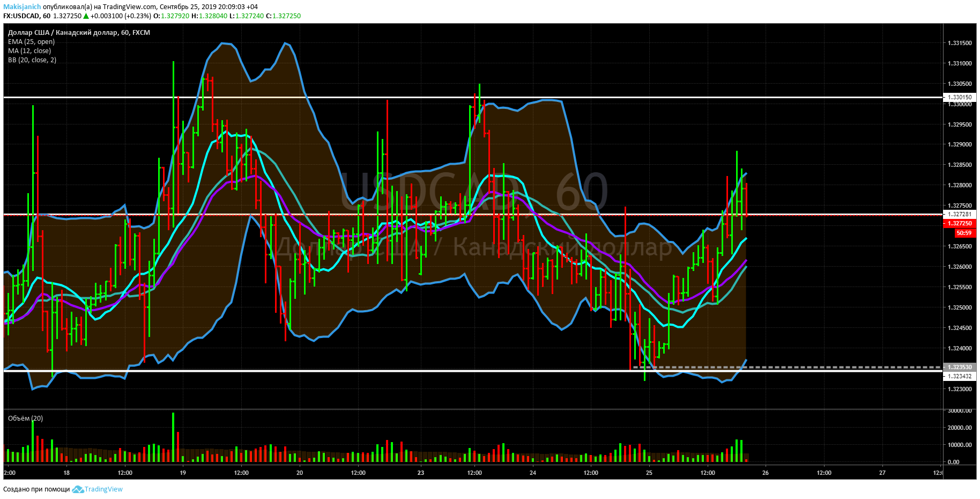Click the red 1.327250 current price label
Viewport: 980px width, 499px height.
[x=960, y=223]
